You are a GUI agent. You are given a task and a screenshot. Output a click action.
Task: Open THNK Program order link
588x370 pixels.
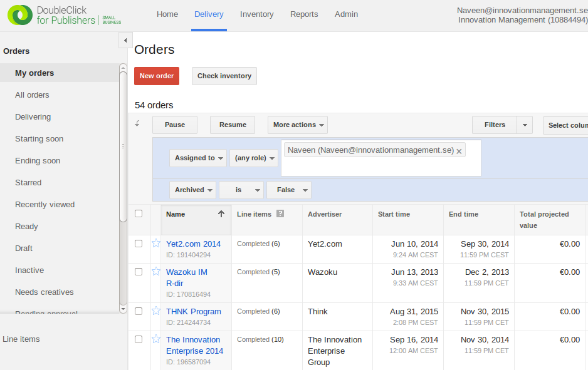click(x=194, y=312)
